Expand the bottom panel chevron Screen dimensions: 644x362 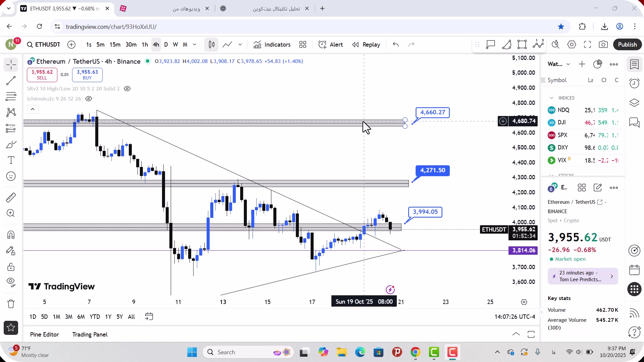click(516, 335)
